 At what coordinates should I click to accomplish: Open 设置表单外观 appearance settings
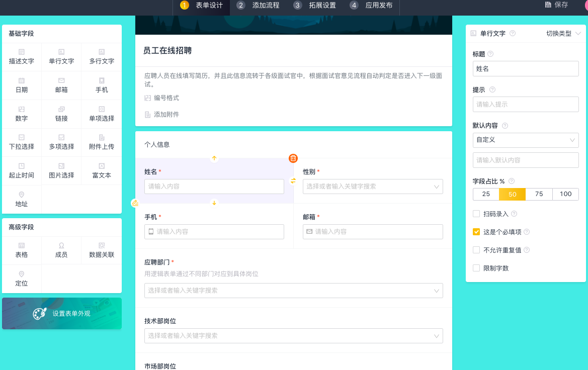click(x=62, y=313)
